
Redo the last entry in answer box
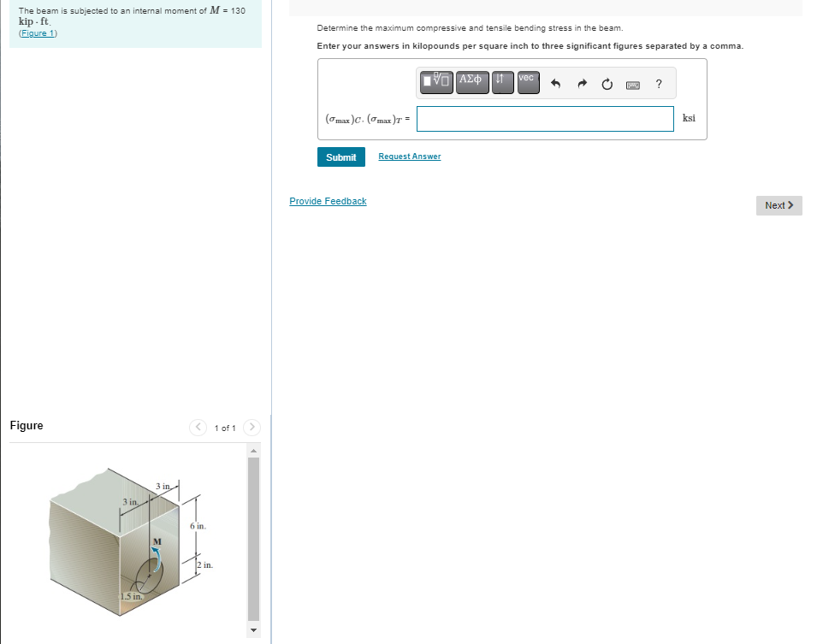[582, 84]
